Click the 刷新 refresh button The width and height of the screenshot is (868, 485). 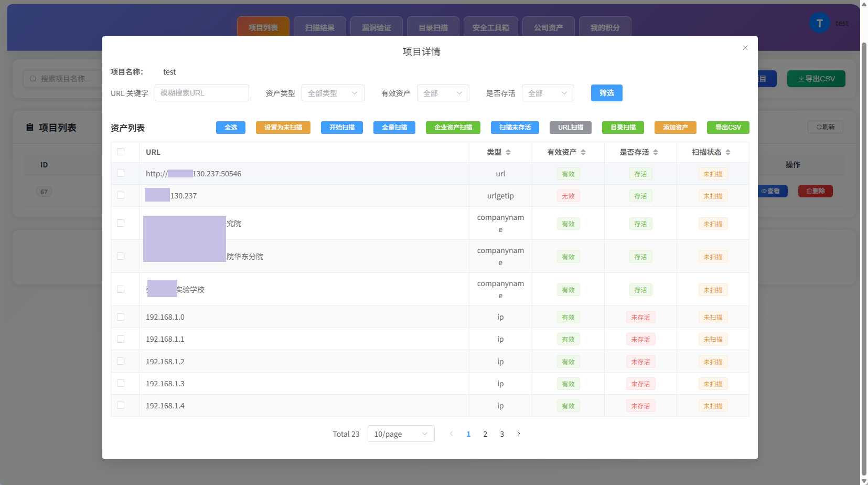tap(826, 127)
